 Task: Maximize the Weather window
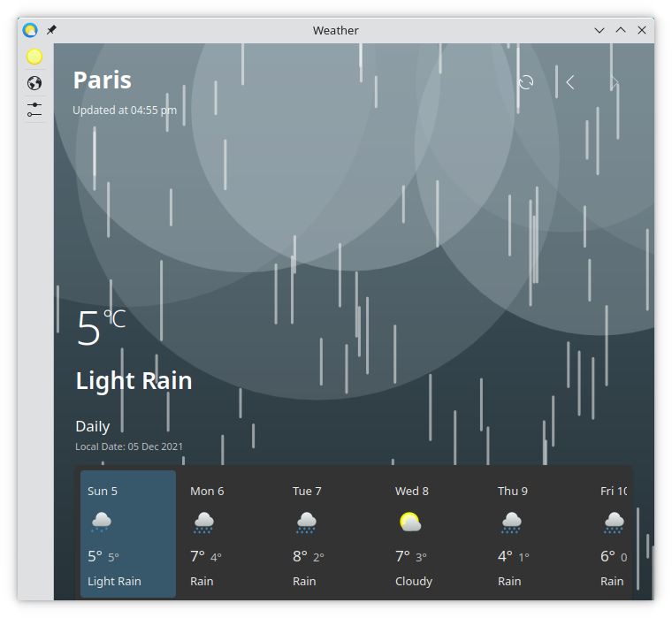coord(621,30)
